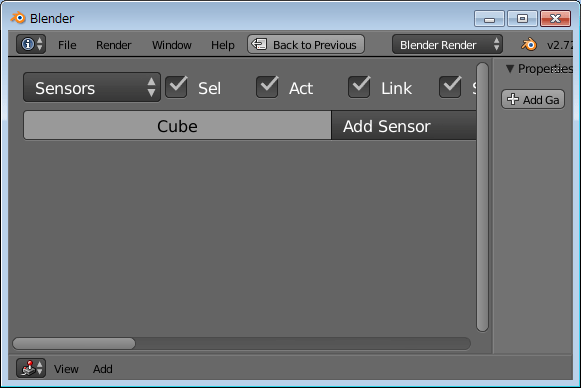Uncheck the Sel checkbox
Viewport: 581px width, 388px height.
(x=176, y=87)
